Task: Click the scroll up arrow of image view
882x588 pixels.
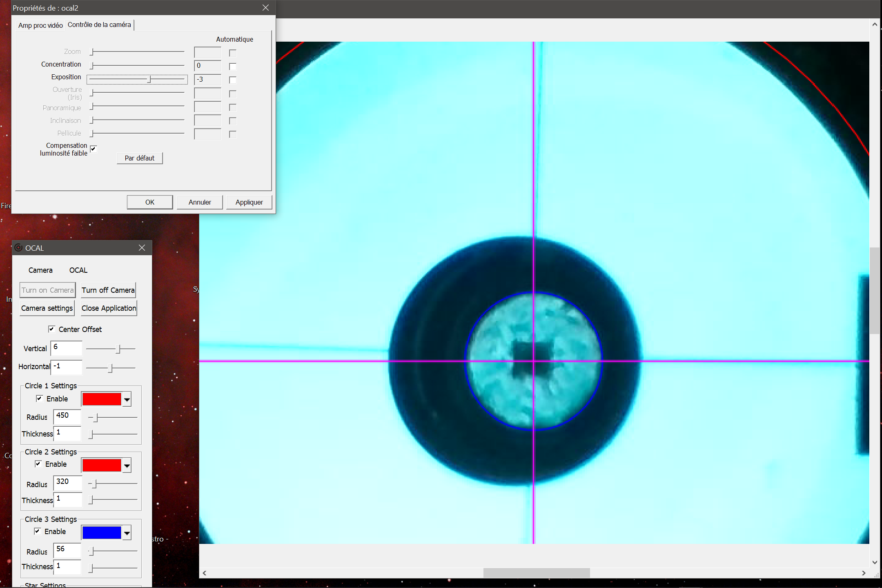Action: pyautogui.click(x=875, y=24)
